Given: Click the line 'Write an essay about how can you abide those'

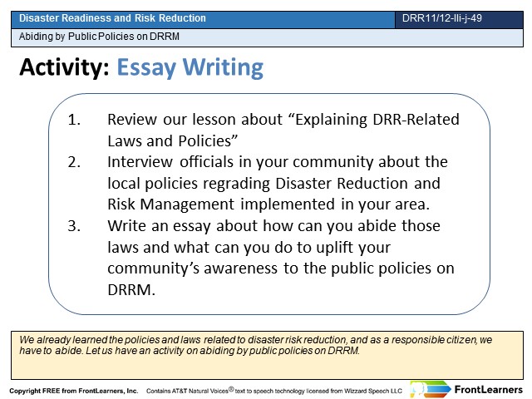Looking at the screenshot, I should [273, 226].
